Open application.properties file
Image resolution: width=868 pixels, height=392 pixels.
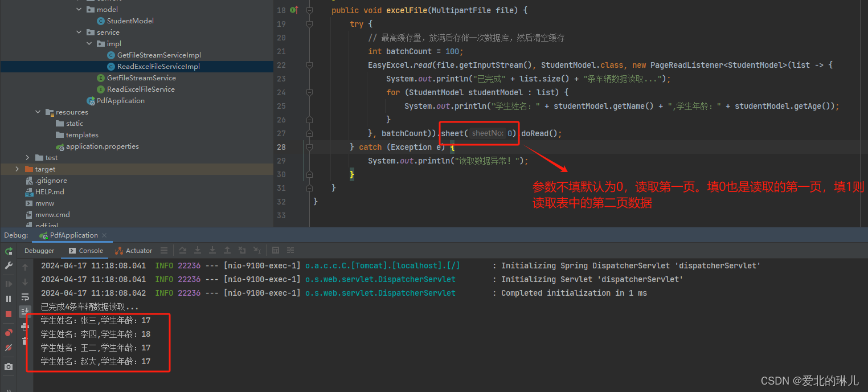click(102, 146)
